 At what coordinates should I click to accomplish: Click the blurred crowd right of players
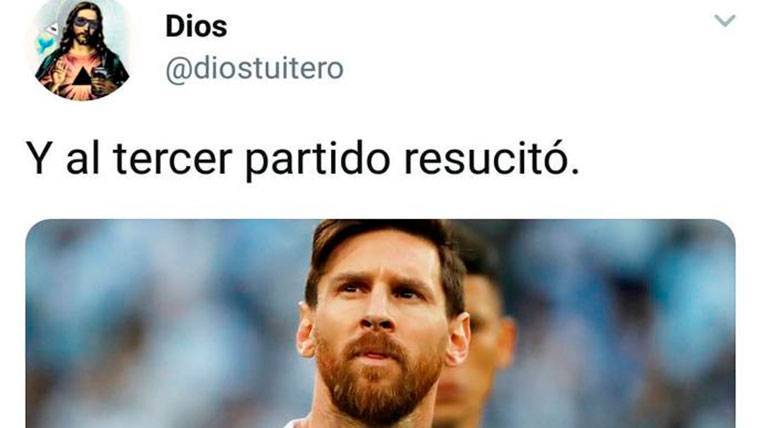[625, 323]
